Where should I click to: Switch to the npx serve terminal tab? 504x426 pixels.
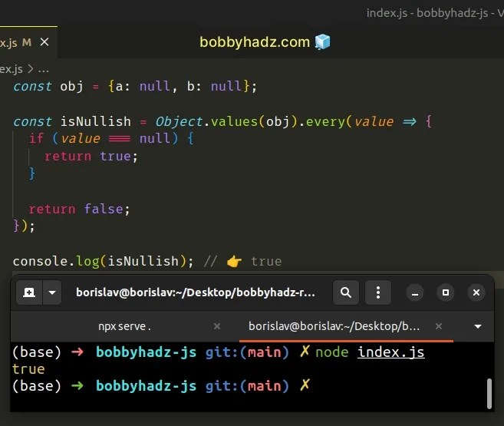click(x=125, y=326)
